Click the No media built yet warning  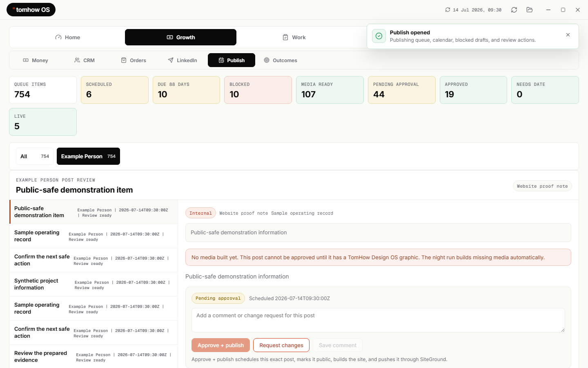pos(378,257)
